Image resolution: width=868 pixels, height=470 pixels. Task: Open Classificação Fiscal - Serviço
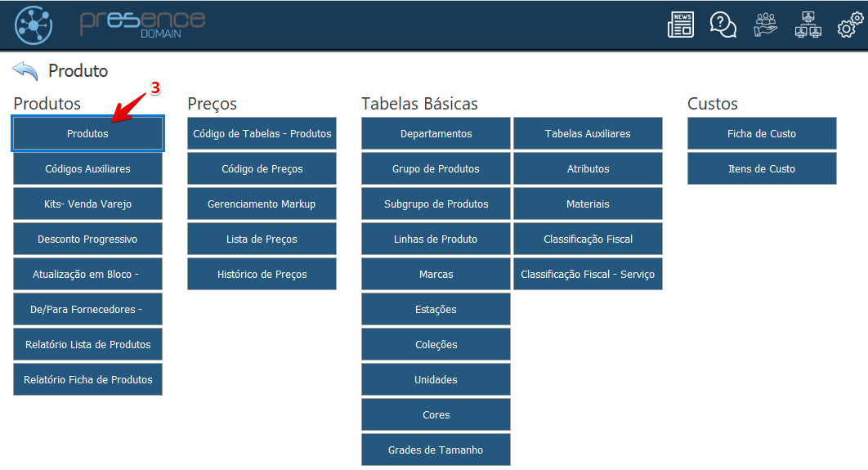pyautogui.click(x=588, y=275)
